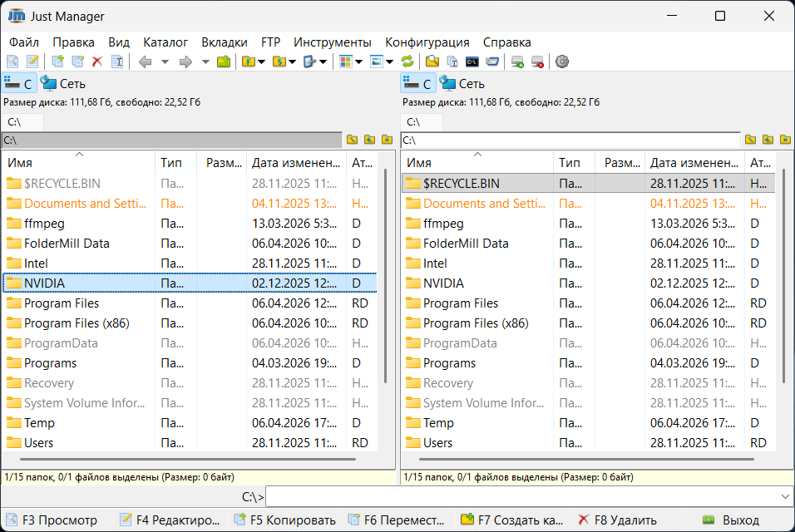Viewport: 795px width, 532px height.
Task: Click the Special folders S icon
Action: pyautogui.click(x=279, y=62)
